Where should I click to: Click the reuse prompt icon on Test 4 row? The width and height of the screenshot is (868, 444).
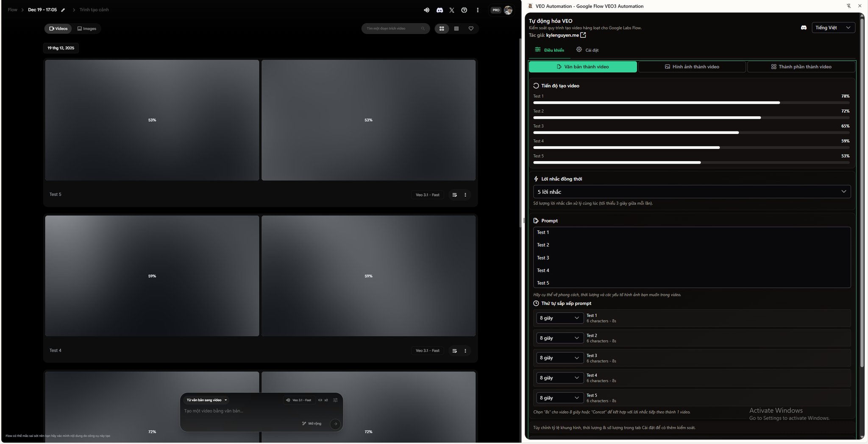454,351
